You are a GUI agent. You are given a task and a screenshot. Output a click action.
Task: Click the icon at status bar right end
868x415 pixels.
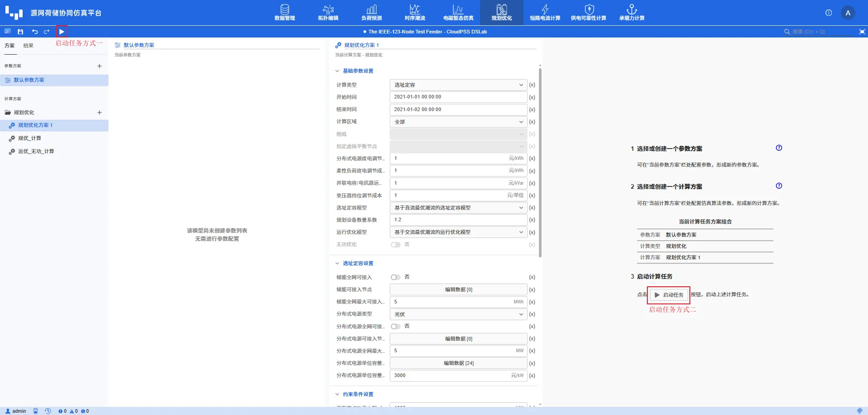point(859,411)
